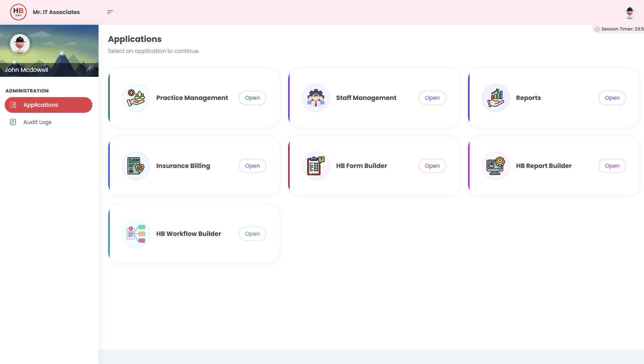
Task: Click the 'HB Form Builder' card title
Action: (x=362, y=166)
